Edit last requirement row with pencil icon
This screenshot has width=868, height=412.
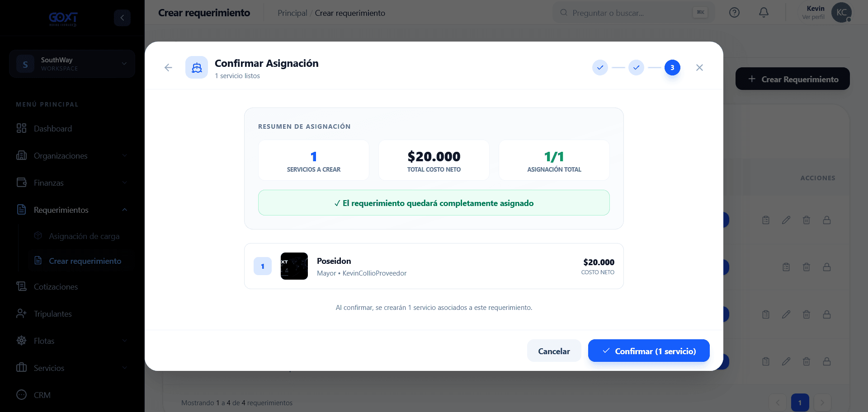(x=786, y=361)
